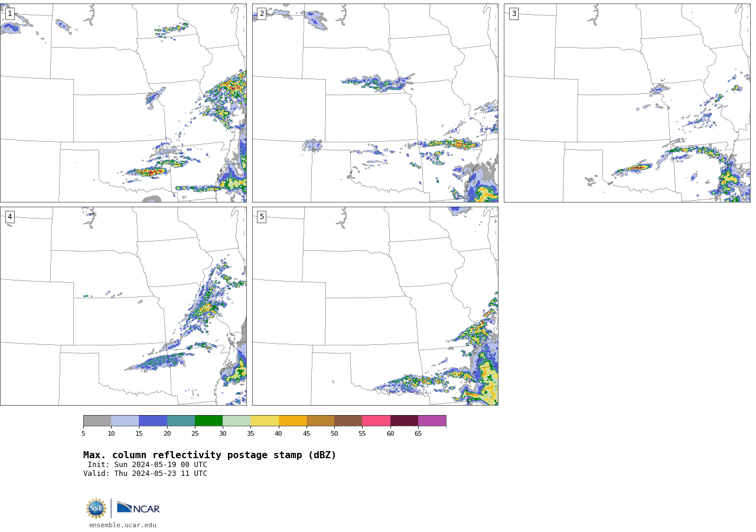Screen dimensions: 756x532
Task: Click the yellow 35-40 dBZ swatch
Action: [265, 421]
